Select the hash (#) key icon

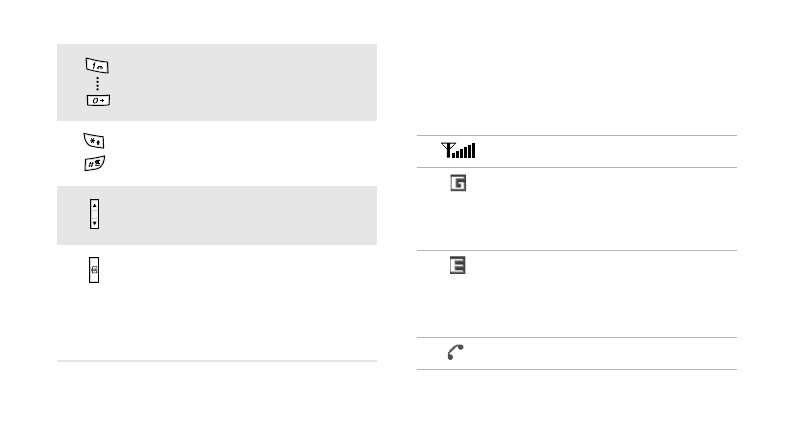tap(95, 163)
